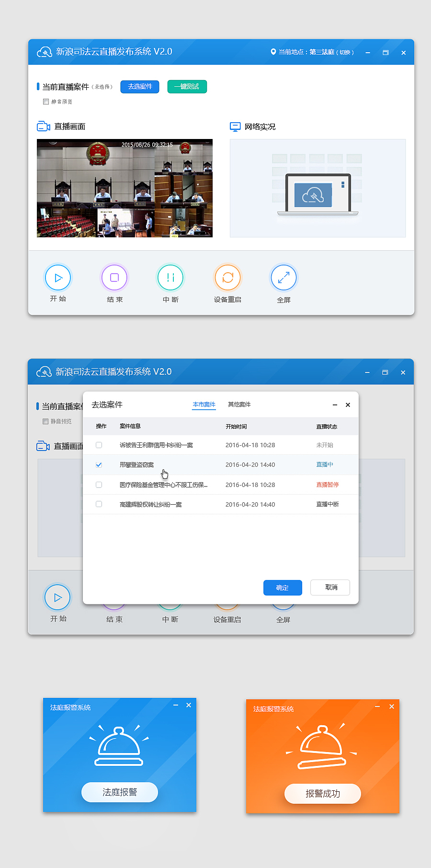Click the bell icon in orange alarm window
The height and width of the screenshot is (868, 431).
322,747
